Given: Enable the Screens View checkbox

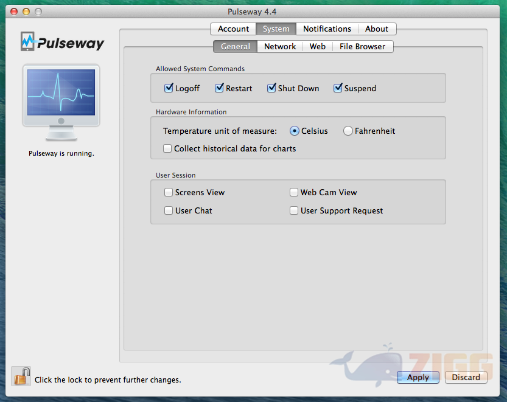Looking at the screenshot, I should 168,192.
